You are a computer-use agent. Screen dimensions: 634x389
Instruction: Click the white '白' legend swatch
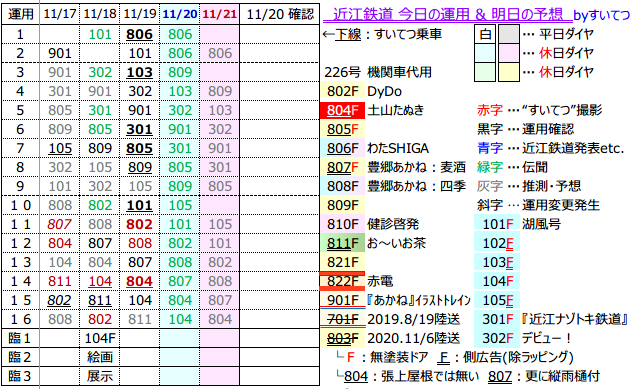485,34
